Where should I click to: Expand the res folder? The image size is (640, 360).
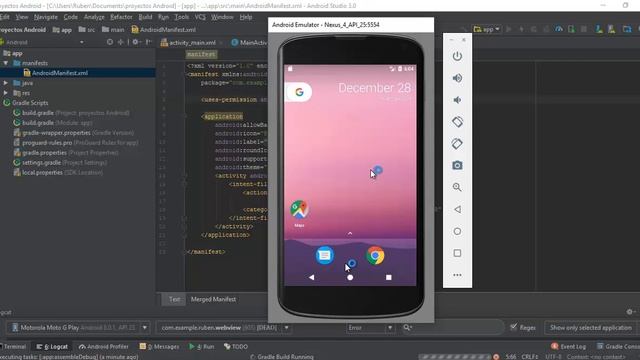click(x=6, y=93)
